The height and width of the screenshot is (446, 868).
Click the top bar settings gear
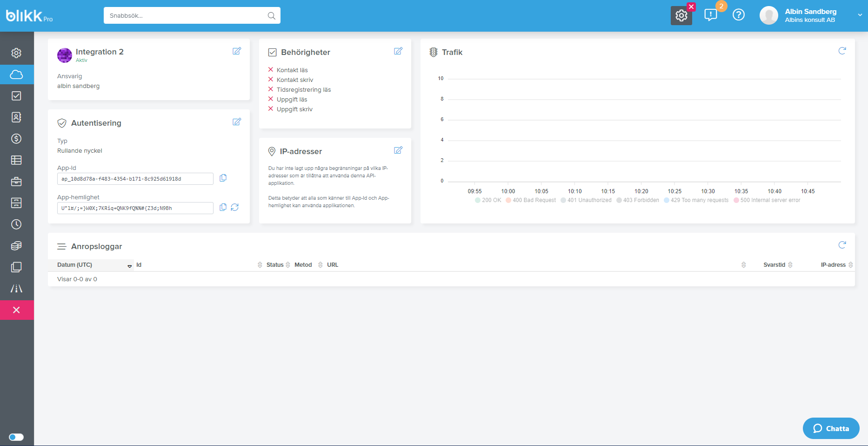click(x=681, y=15)
